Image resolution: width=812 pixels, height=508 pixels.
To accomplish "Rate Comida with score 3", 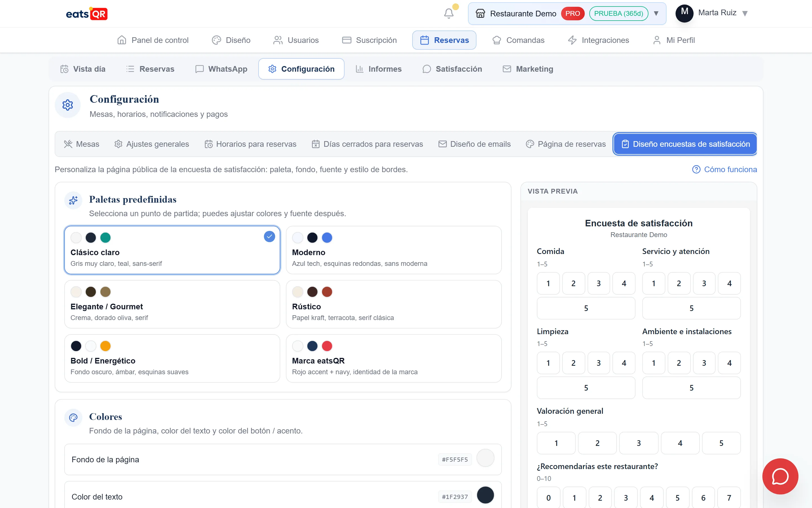I will [599, 283].
